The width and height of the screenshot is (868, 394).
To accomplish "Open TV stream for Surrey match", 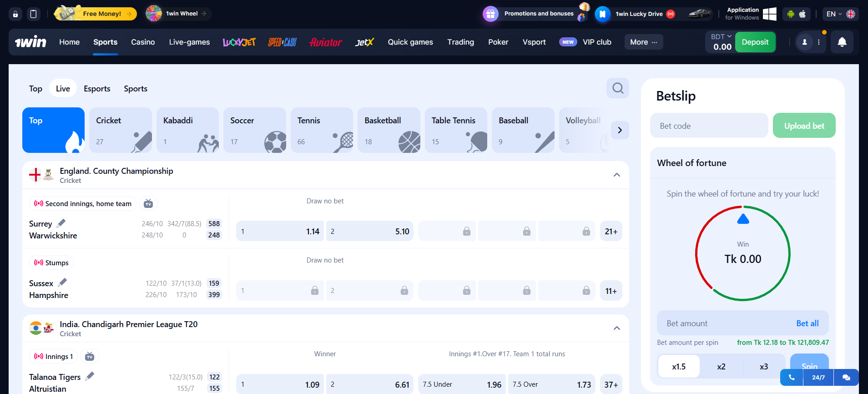I will click(x=148, y=203).
